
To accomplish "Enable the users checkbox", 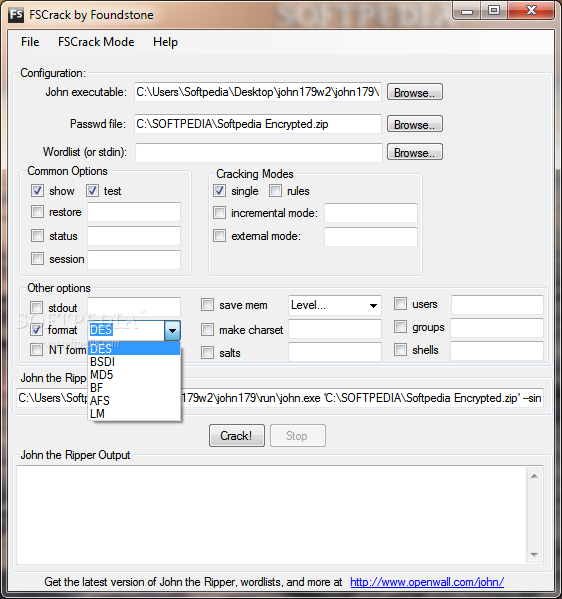I will (400, 304).
